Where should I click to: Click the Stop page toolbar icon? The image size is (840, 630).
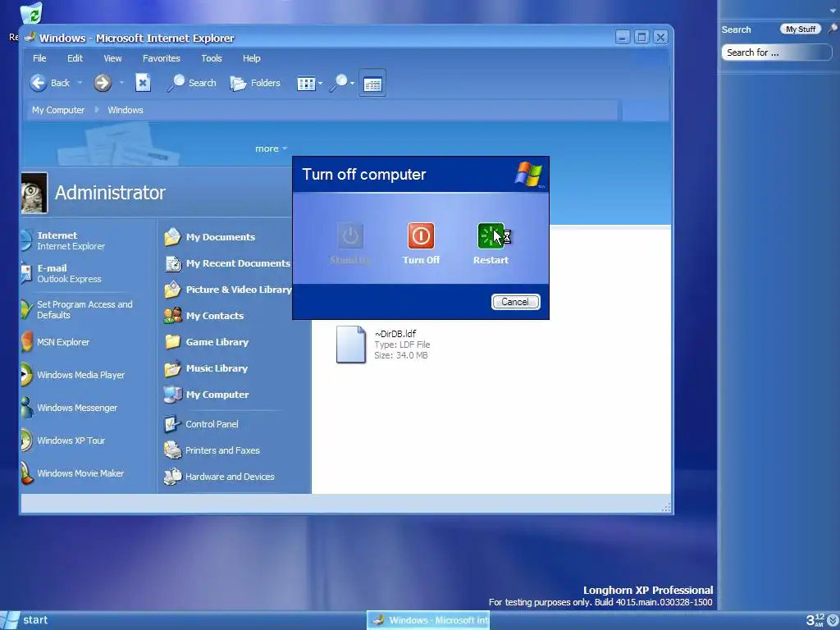click(x=143, y=83)
